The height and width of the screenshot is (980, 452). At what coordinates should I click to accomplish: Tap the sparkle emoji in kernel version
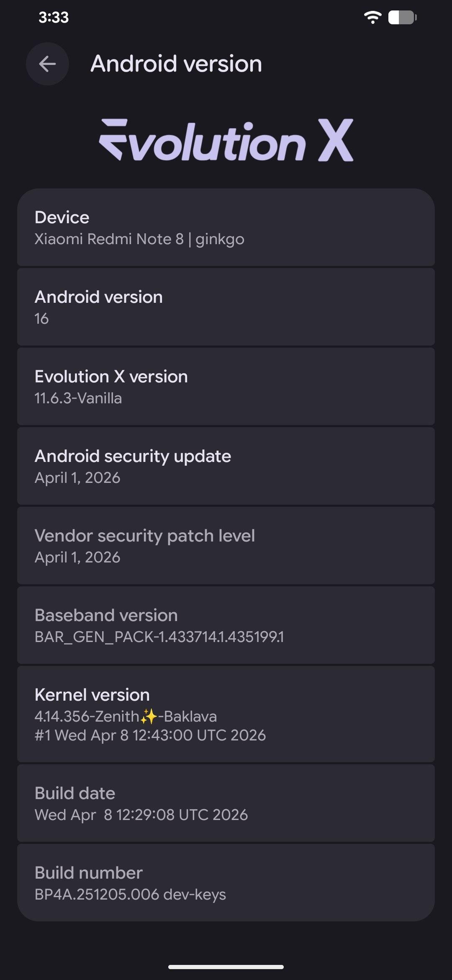click(x=148, y=717)
